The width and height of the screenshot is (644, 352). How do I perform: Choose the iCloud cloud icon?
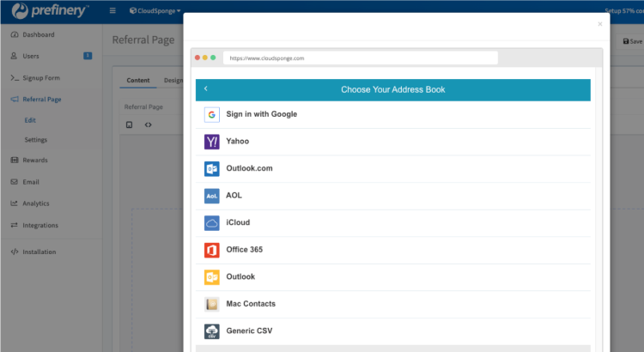click(212, 223)
